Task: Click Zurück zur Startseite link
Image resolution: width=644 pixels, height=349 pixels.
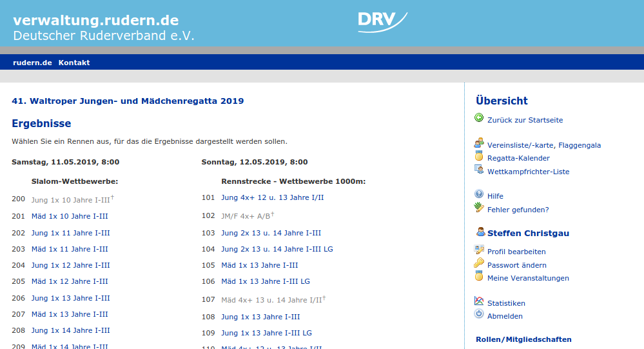Action: 525,120
